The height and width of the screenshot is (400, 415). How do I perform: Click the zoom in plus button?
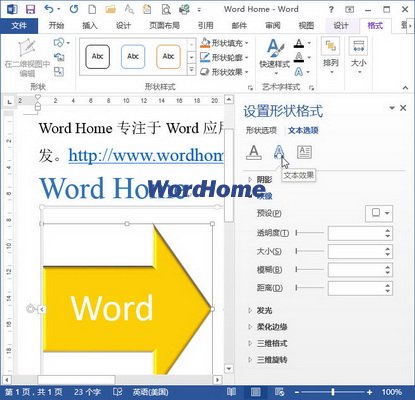point(369,392)
